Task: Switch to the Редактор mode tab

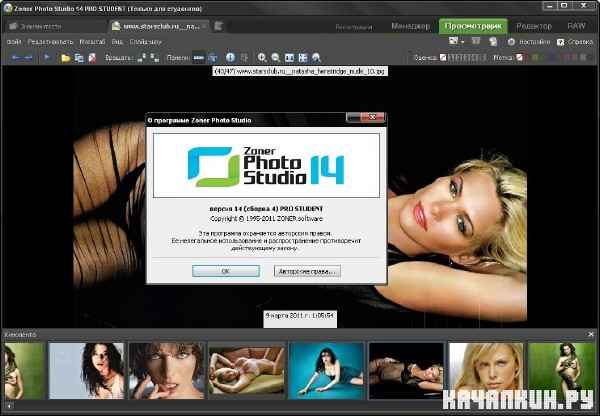Action: (x=534, y=26)
